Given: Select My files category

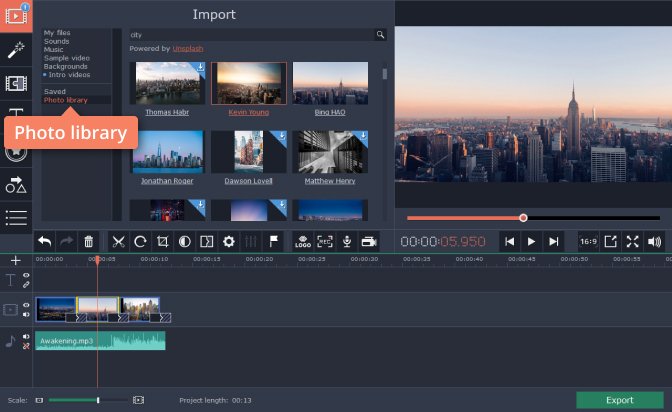Looking at the screenshot, I should click(x=57, y=33).
